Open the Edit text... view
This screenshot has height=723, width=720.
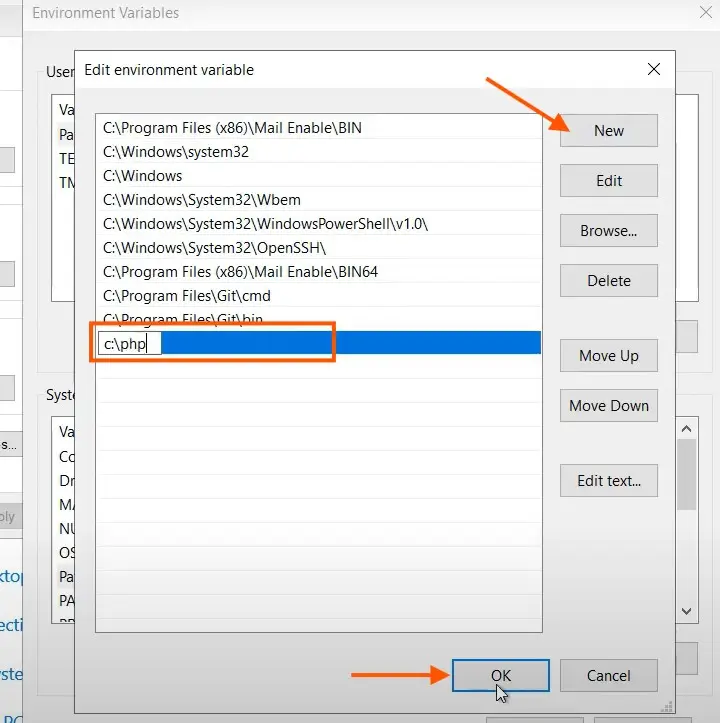609,480
